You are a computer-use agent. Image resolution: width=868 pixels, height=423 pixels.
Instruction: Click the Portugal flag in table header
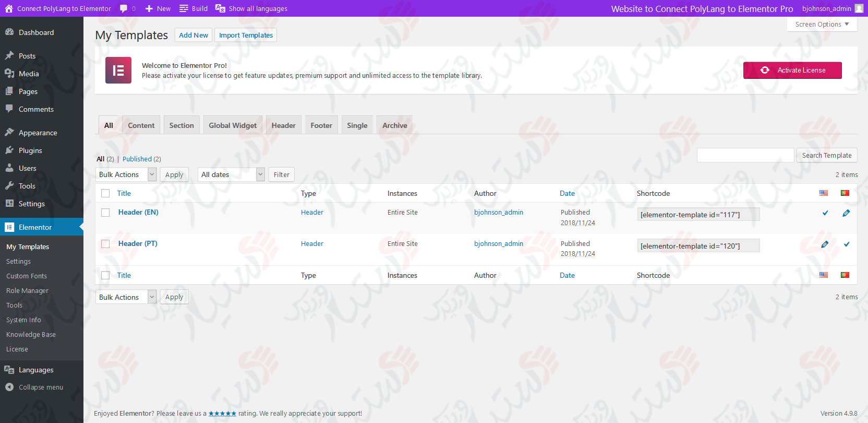tap(845, 193)
